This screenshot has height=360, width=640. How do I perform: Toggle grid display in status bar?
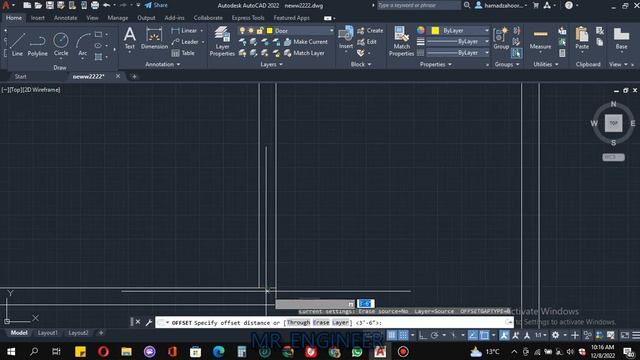[x=392, y=335]
